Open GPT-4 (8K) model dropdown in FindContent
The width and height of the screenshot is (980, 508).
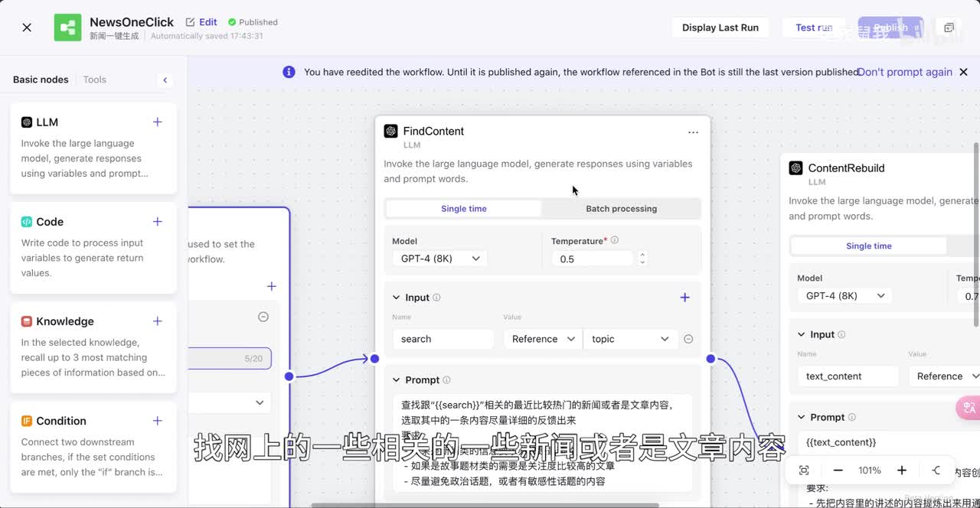pos(440,259)
